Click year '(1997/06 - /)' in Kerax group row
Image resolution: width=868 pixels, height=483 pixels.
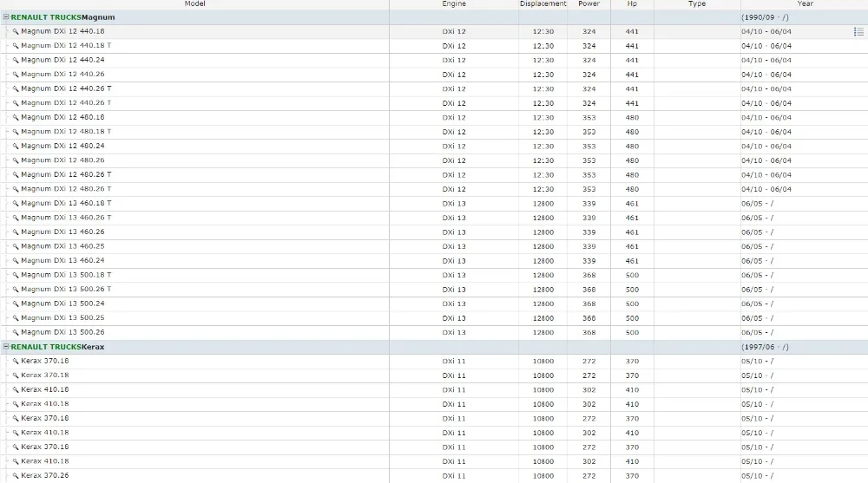coord(765,348)
